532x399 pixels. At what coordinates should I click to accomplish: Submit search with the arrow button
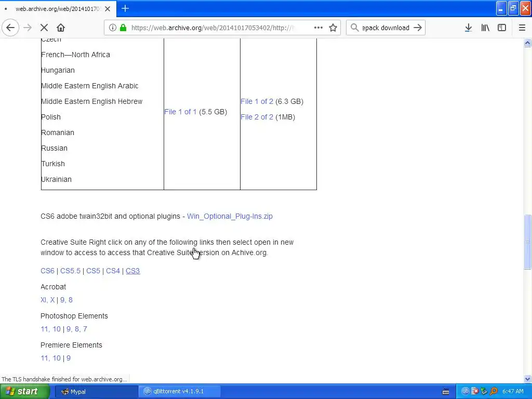(418, 28)
